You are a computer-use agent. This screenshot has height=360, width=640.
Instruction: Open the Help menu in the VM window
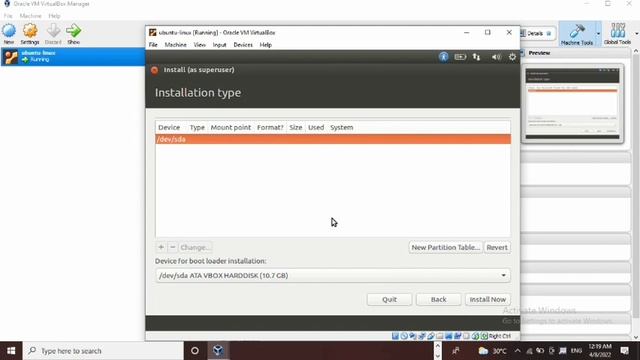point(265,45)
